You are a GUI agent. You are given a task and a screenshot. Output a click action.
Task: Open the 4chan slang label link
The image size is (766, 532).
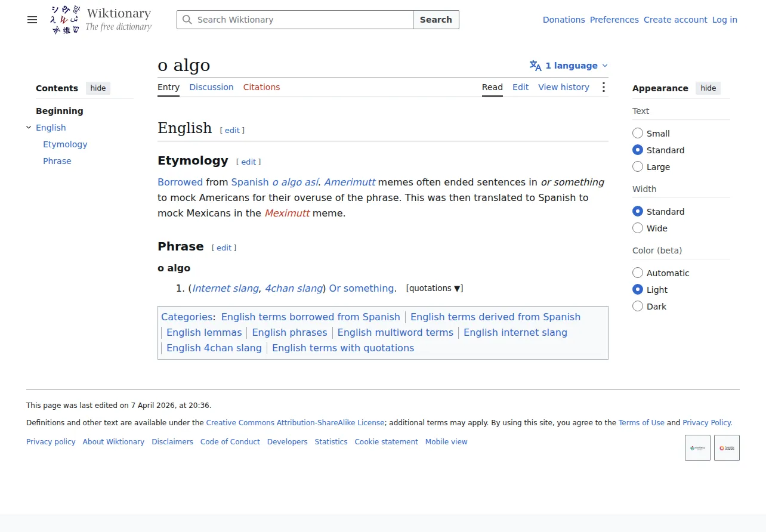point(294,288)
